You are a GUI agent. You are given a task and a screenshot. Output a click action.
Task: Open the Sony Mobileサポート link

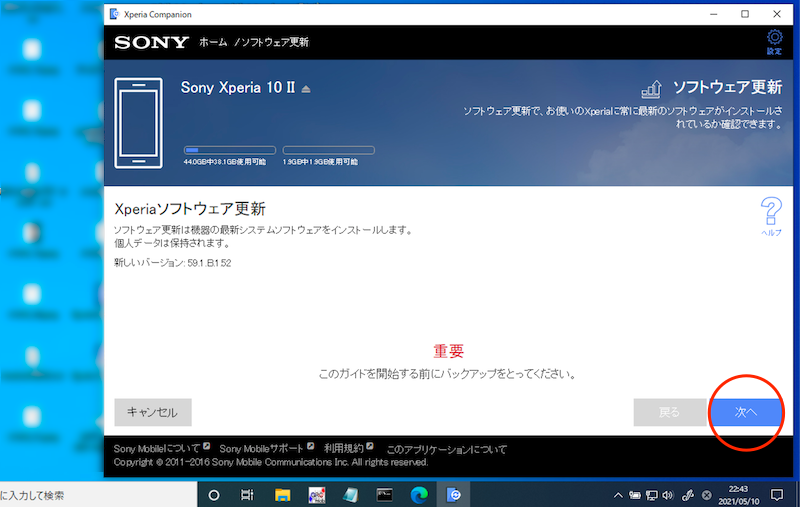(262, 449)
